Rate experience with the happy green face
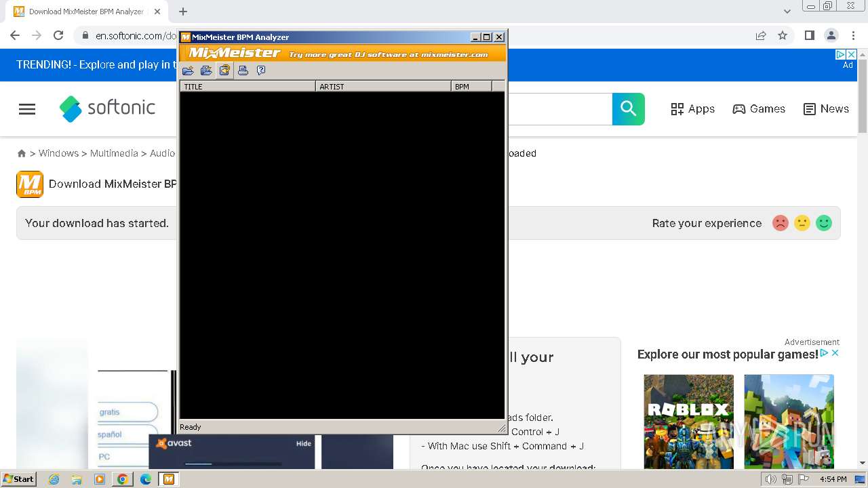Screen dimensions: 868x488 tap(824, 223)
